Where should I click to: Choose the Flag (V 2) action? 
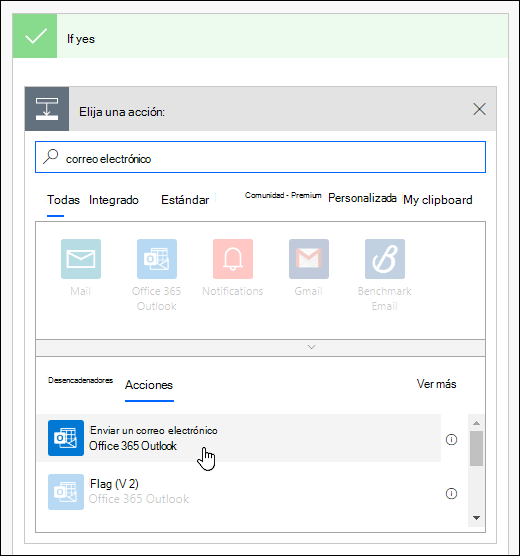[x=239, y=492]
